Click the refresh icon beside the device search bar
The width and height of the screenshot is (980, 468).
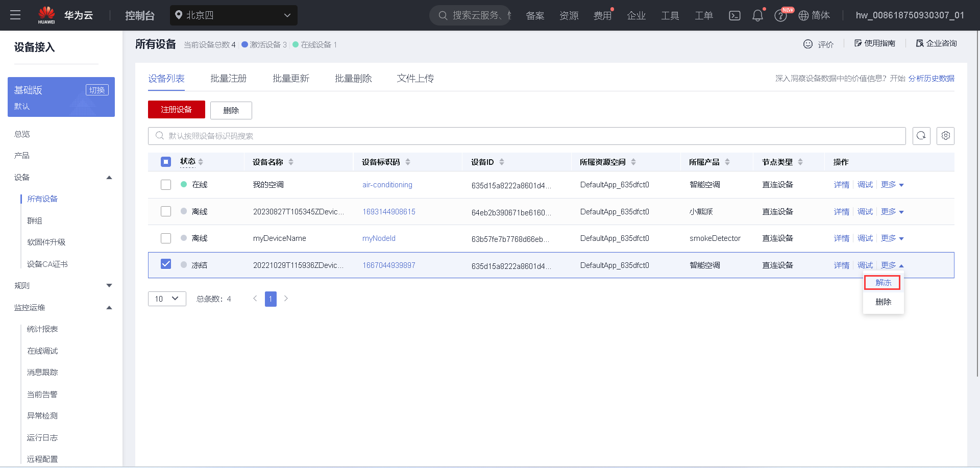[x=921, y=136]
